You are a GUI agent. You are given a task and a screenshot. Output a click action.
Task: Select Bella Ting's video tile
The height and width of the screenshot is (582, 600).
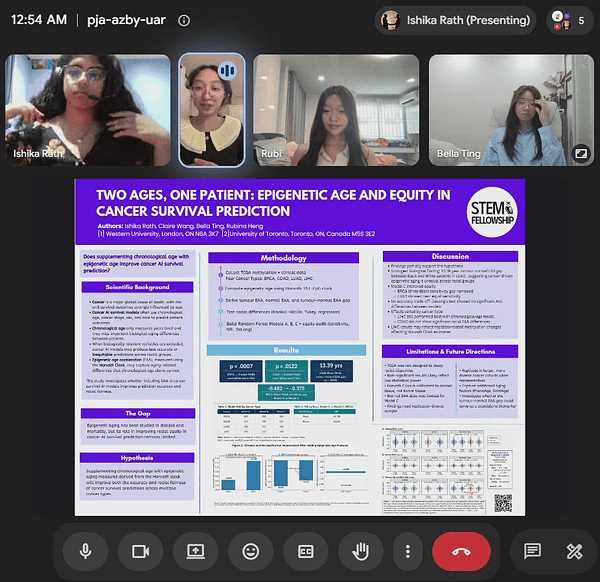click(x=511, y=110)
